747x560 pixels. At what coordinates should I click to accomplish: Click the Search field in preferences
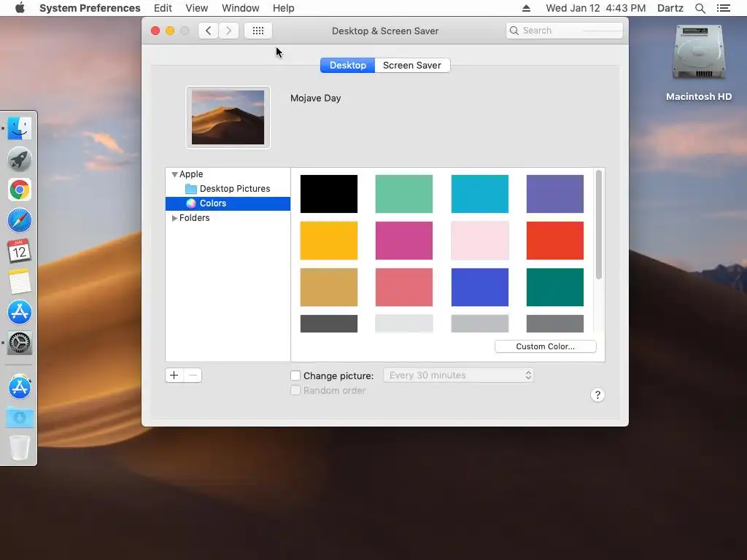click(x=565, y=31)
